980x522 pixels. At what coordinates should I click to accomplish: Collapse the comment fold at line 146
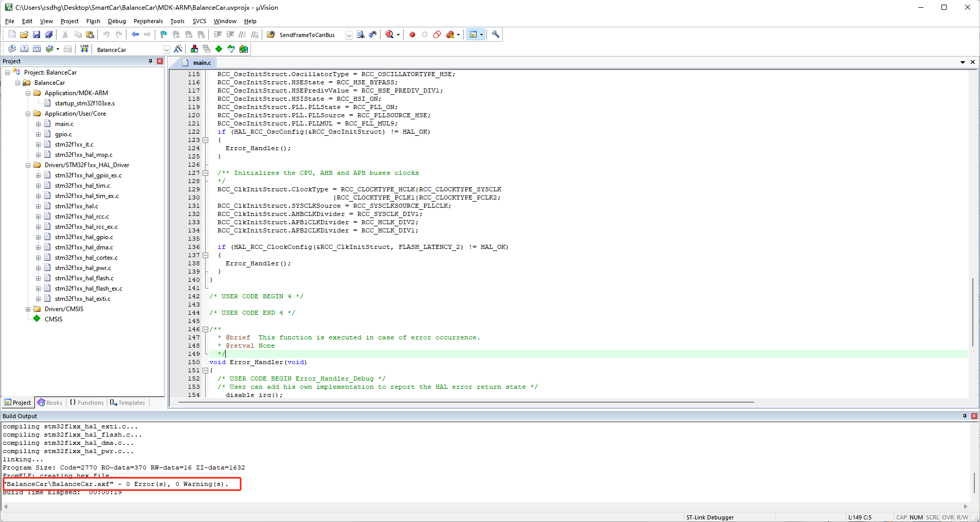205,329
